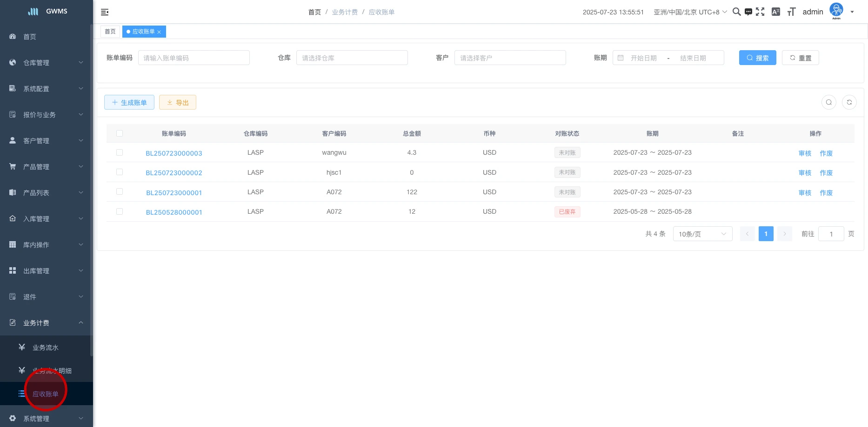Image resolution: width=868 pixels, height=427 pixels.
Task: Open 业务流水 in the sidebar
Action: click(x=46, y=348)
